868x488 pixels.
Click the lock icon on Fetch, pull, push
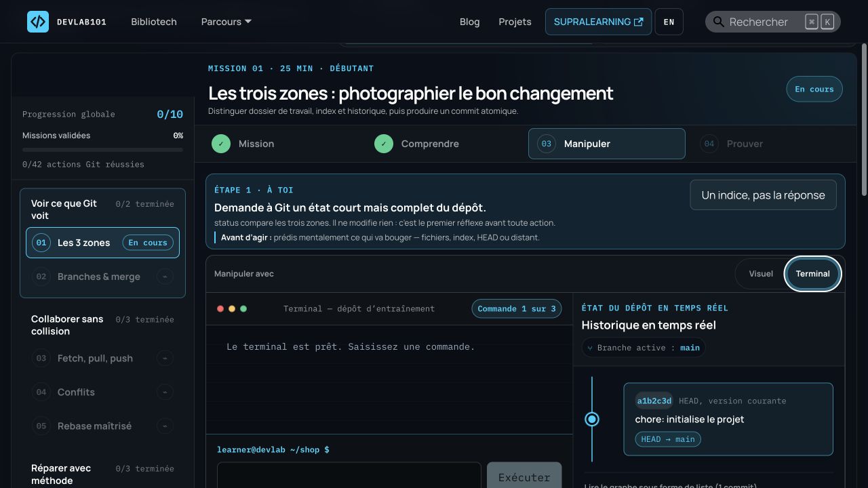[x=164, y=358]
